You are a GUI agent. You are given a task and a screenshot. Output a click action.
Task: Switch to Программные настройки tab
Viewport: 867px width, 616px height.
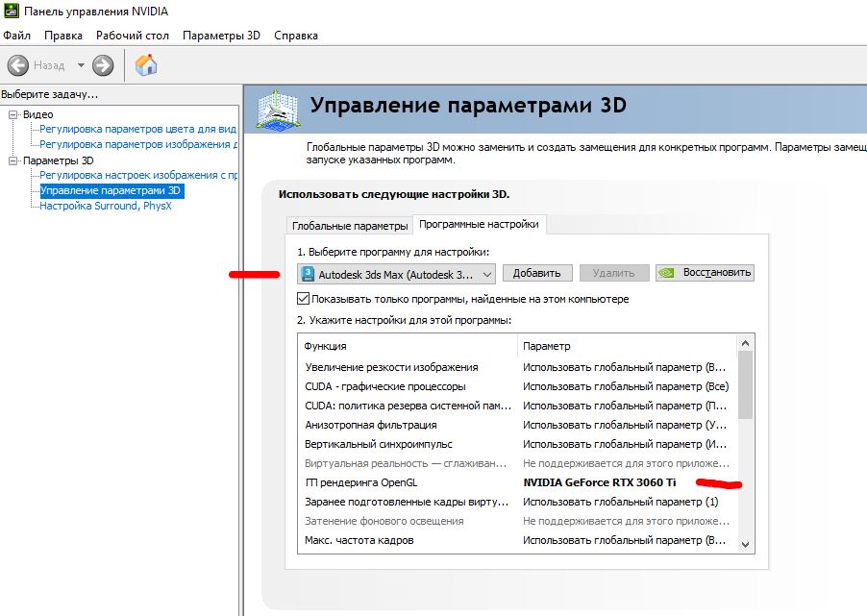tap(479, 224)
